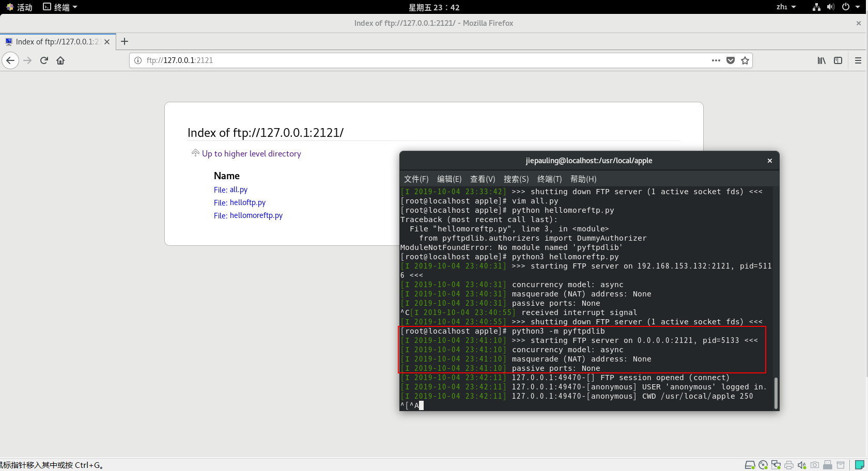
Task: Open terminal 搜索(S) menu
Action: click(x=516, y=179)
